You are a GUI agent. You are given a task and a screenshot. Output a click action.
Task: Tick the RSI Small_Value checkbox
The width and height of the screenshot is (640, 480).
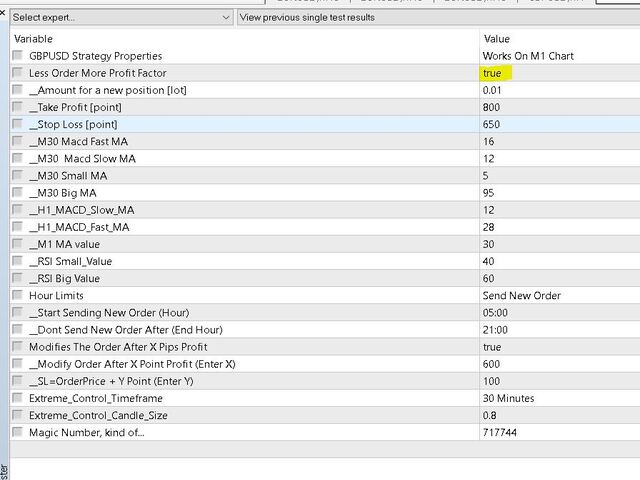(x=17, y=261)
